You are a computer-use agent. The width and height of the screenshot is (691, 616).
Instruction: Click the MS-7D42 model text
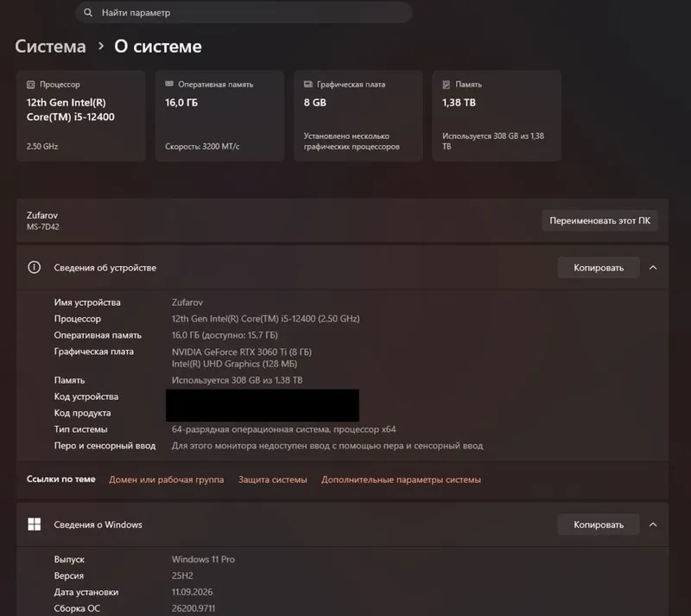42,226
